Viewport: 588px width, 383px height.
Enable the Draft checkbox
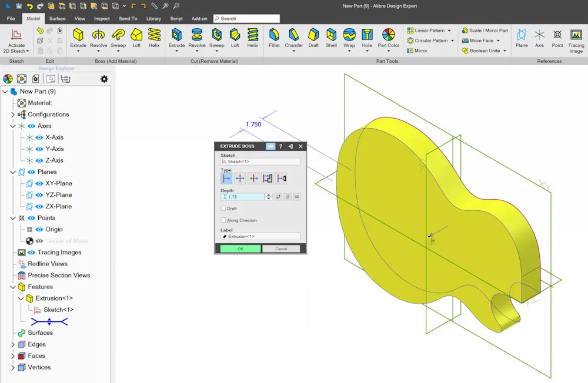pos(223,209)
